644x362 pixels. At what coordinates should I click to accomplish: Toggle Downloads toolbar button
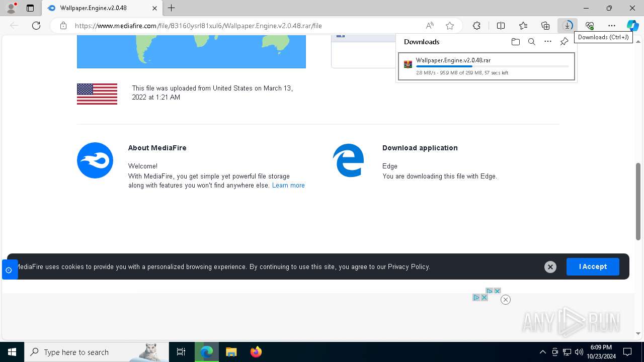568,26
